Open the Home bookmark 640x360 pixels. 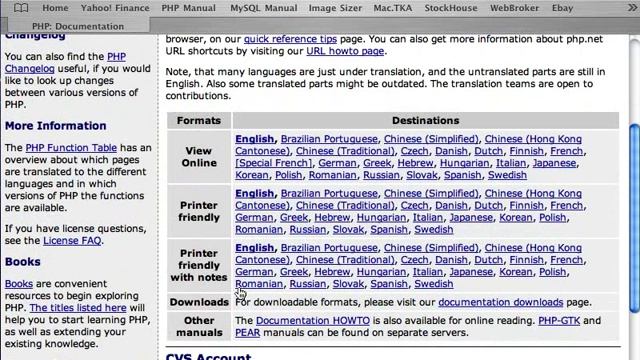[x=55, y=8]
